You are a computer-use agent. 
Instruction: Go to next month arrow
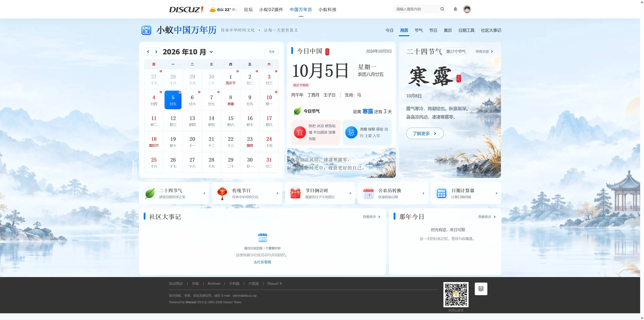click(156, 52)
